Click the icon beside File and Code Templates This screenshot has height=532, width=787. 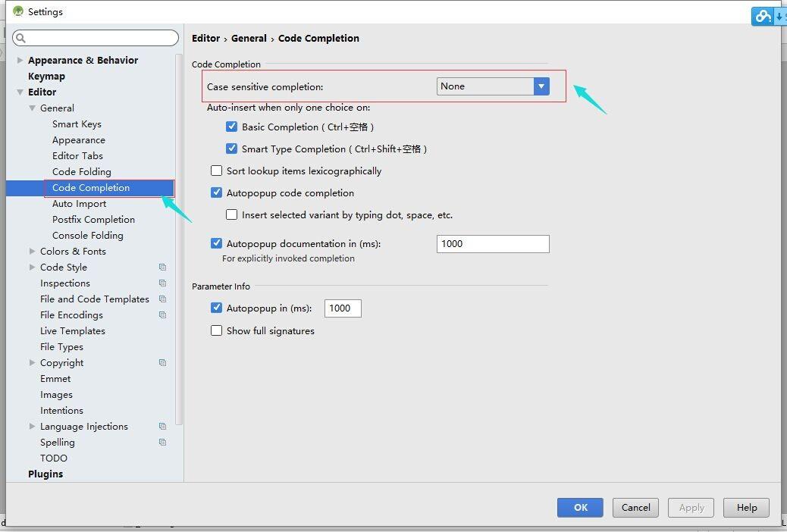pyautogui.click(x=162, y=299)
